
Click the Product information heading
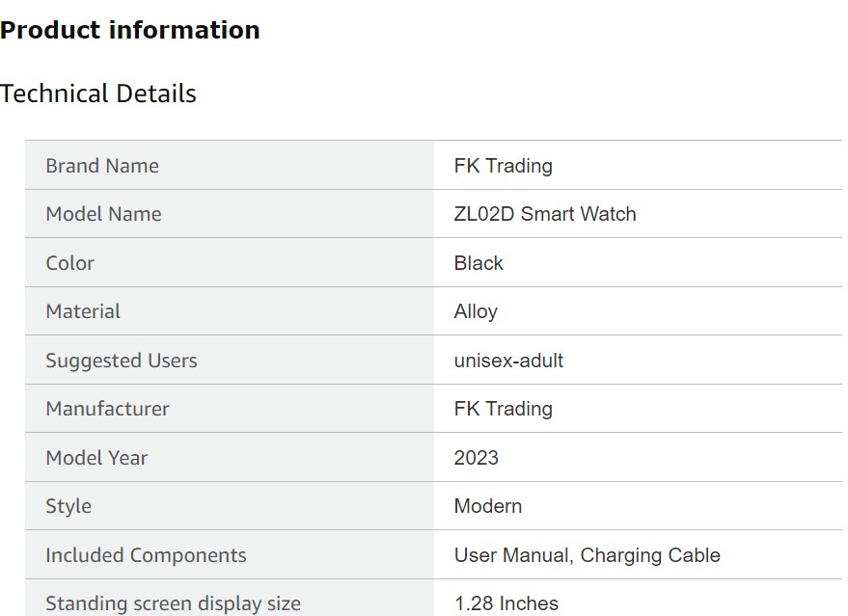click(x=130, y=30)
